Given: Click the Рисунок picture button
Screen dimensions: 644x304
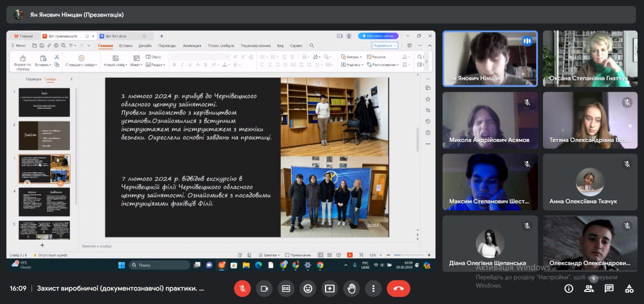Looking at the screenshot, I should coord(376,57).
